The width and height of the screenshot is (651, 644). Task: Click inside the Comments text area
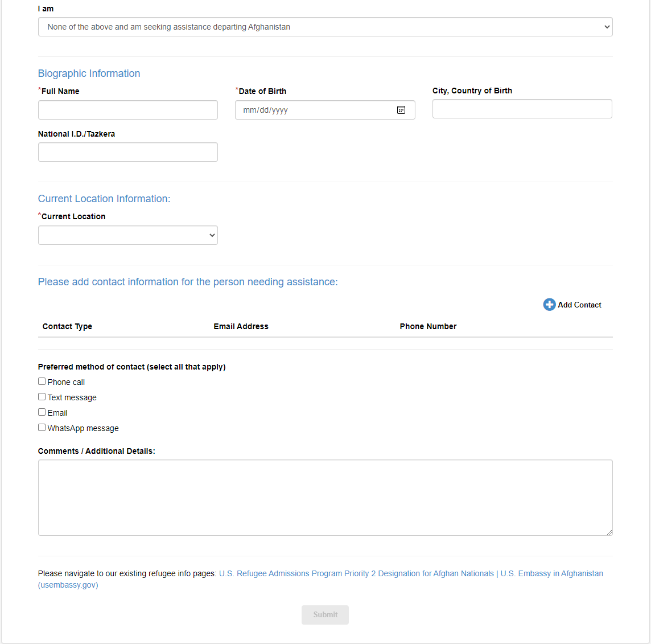[325, 497]
